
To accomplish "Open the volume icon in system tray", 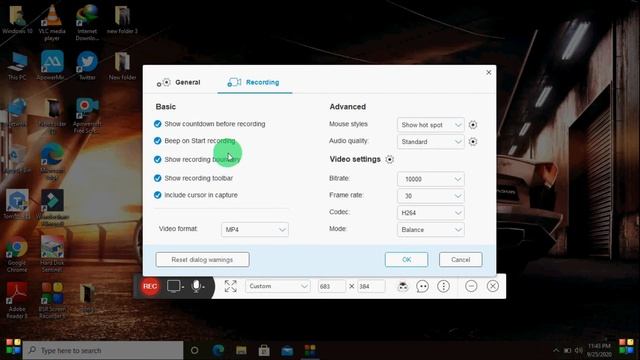I will coord(579,350).
